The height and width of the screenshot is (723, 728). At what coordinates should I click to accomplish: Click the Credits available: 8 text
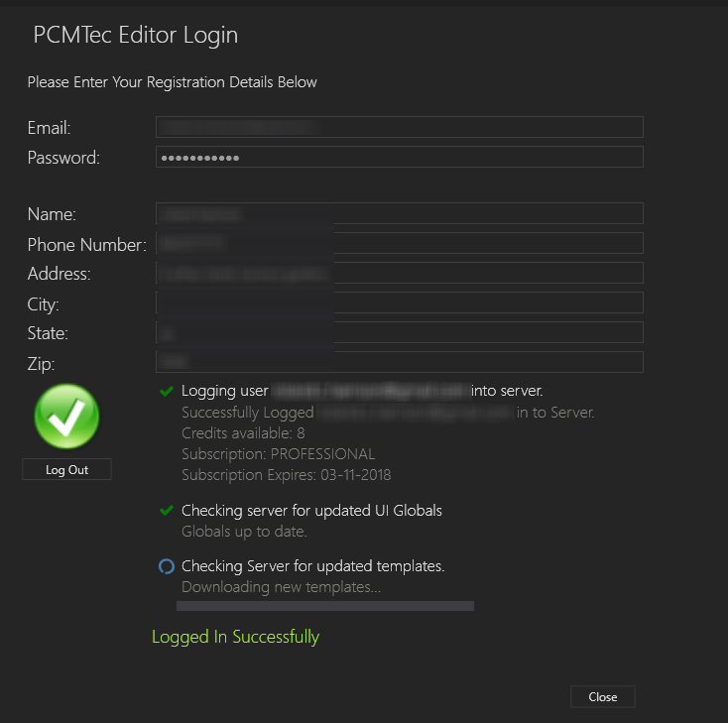243,432
